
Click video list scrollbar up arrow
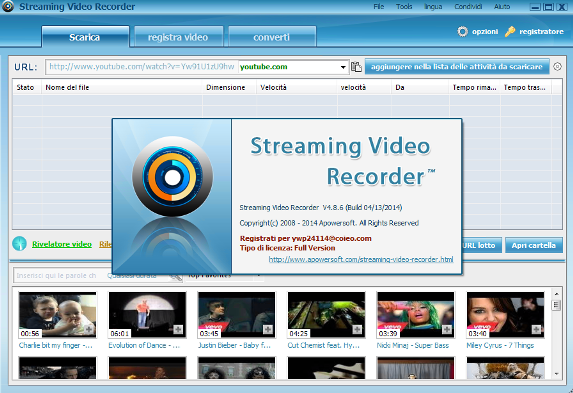tap(557, 294)
